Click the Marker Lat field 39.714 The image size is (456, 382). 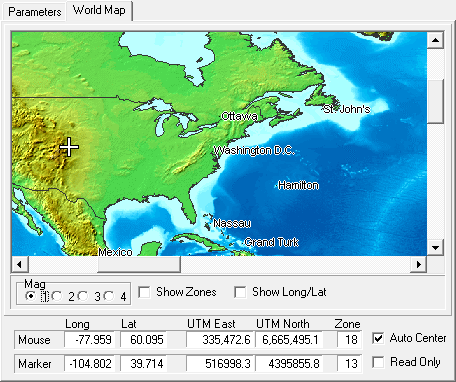[x=144, y=363]
